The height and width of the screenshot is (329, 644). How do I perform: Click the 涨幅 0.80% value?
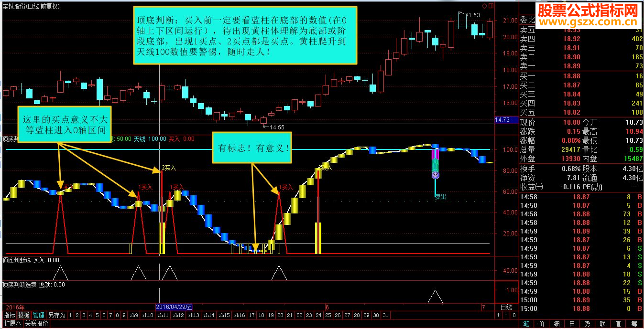[x=570, y=140]
